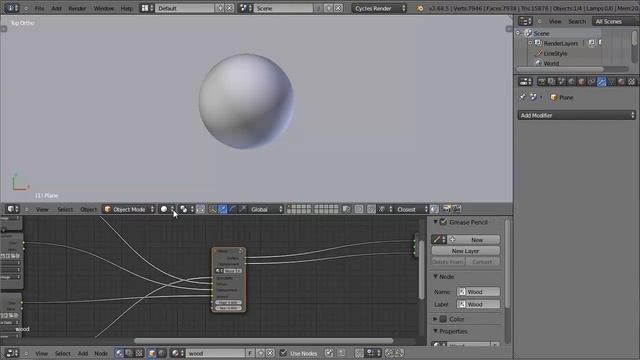Viewport: 640px width, 360px height.
Task: Open the Object Mode dropdown
Action: coord(129,209)
